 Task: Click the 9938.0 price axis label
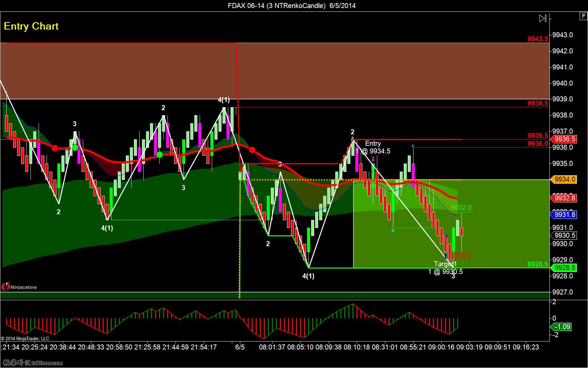pos(562,115)
